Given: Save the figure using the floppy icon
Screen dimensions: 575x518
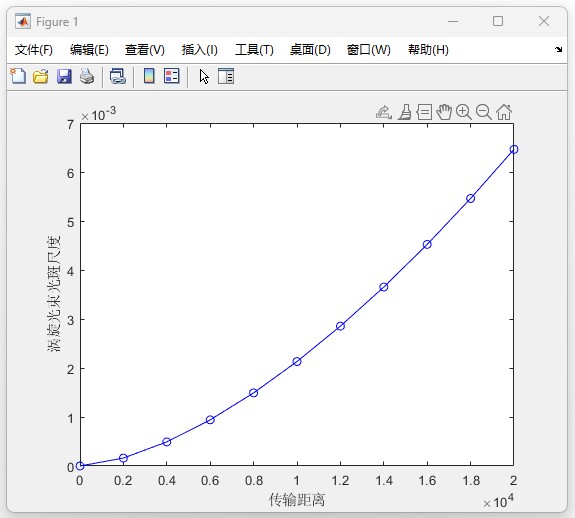Looking at the screenshot, I should coord(64,77).
